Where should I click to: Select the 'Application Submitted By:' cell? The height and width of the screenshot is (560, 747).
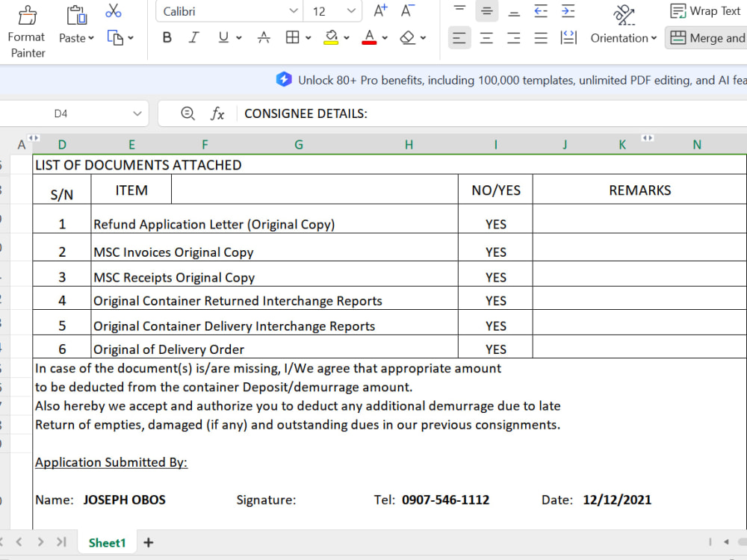click(111, 462)
